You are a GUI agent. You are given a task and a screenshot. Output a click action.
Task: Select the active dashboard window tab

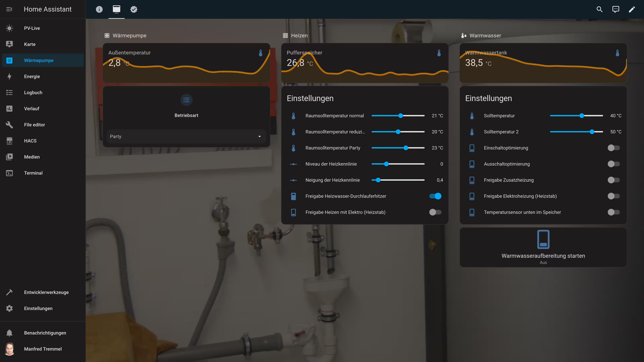click(x=117, y=9)
